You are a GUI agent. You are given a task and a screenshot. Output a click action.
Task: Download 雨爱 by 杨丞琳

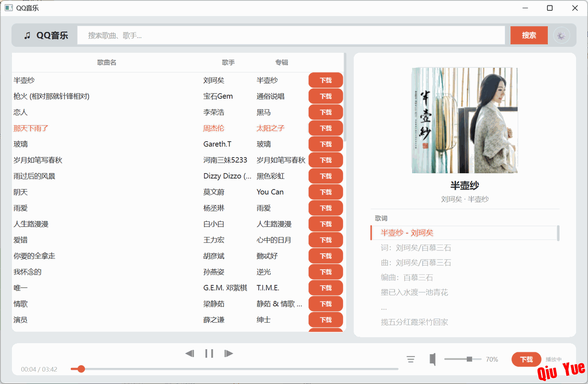tap(326, 208)
